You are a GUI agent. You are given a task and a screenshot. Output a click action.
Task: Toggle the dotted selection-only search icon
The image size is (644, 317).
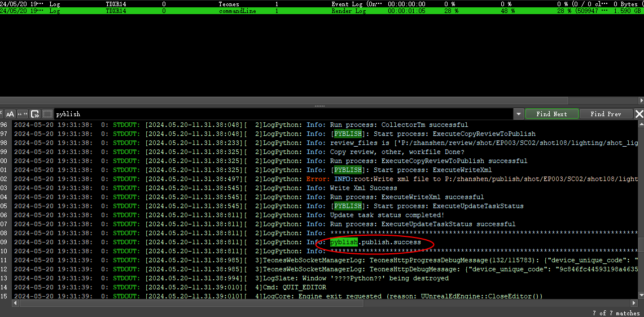[x=47, y=114]
